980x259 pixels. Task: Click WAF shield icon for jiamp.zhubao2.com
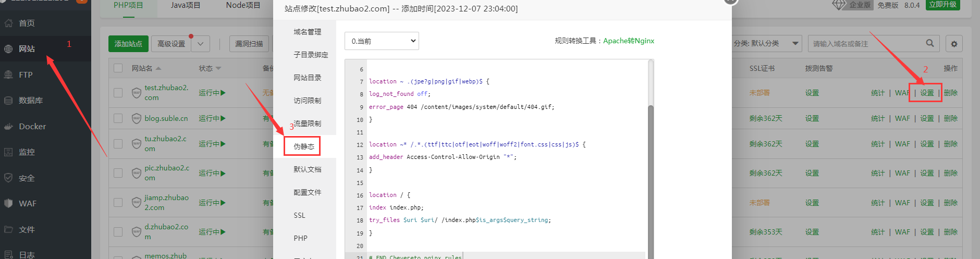[137, 203]
